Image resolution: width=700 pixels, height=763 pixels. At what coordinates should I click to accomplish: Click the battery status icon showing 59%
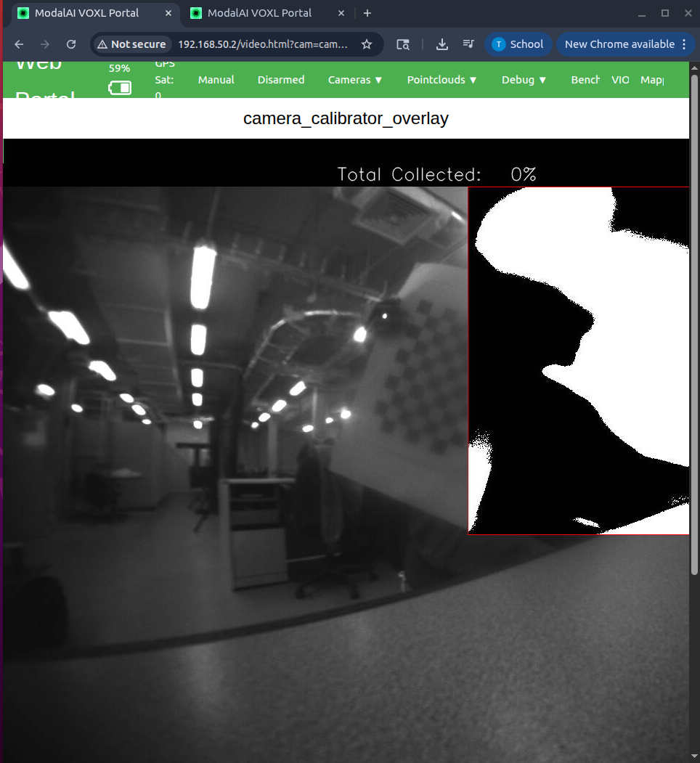point(121,87)
